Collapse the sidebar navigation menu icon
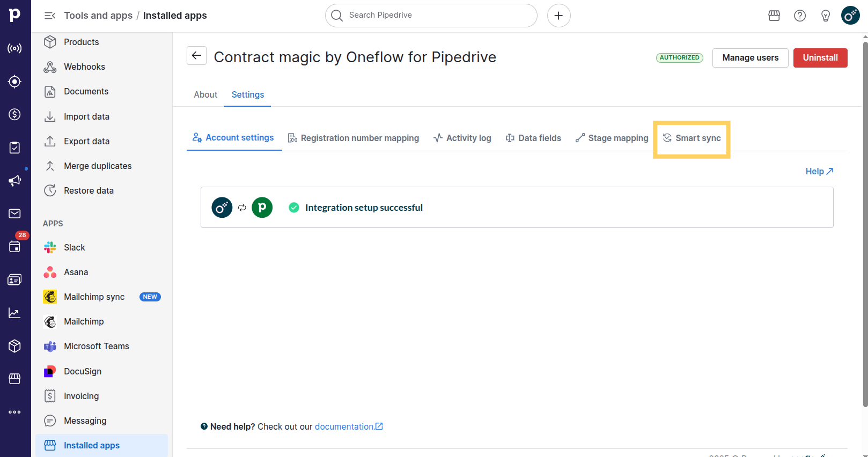 50,16
